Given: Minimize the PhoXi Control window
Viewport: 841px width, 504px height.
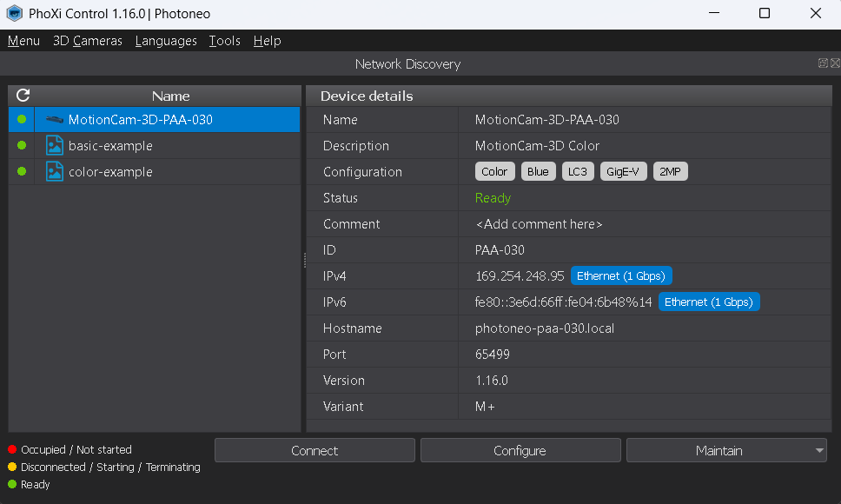Looking at the screenshot, I should pos(714,13).
